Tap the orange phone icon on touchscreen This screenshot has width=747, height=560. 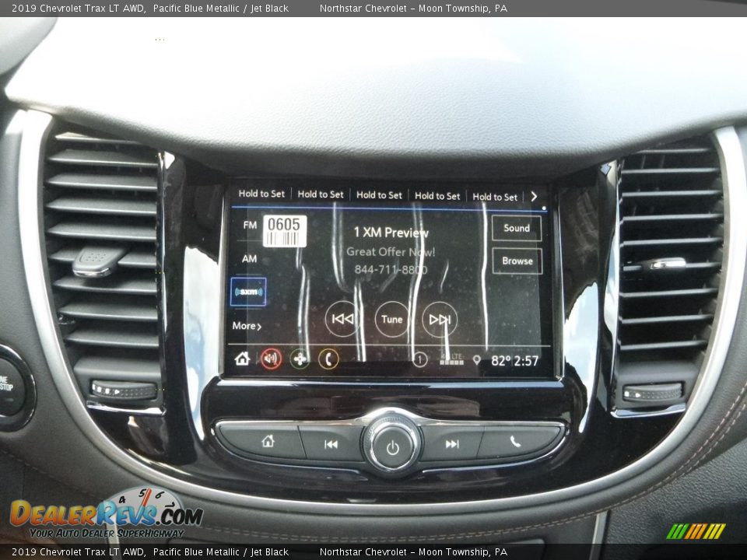click(x=328, y=359)
